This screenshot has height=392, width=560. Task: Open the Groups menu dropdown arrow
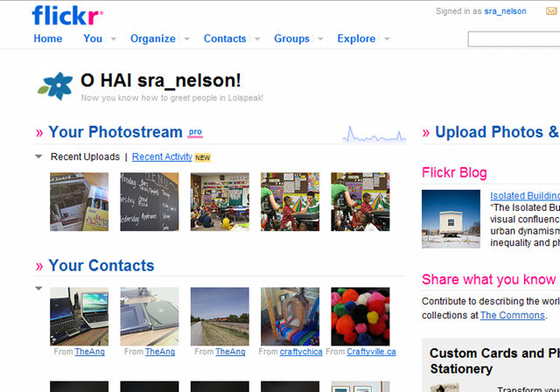point(320,38)
